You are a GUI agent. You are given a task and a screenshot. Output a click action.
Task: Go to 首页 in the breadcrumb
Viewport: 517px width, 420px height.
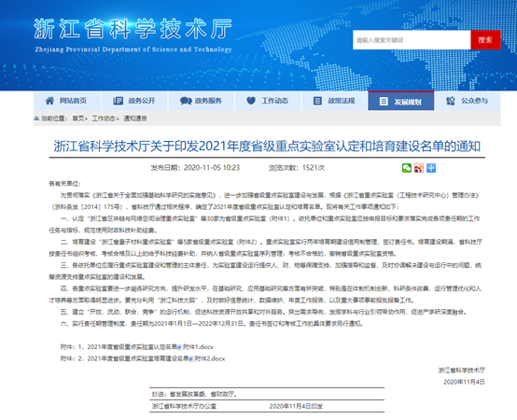pos(78,119)
